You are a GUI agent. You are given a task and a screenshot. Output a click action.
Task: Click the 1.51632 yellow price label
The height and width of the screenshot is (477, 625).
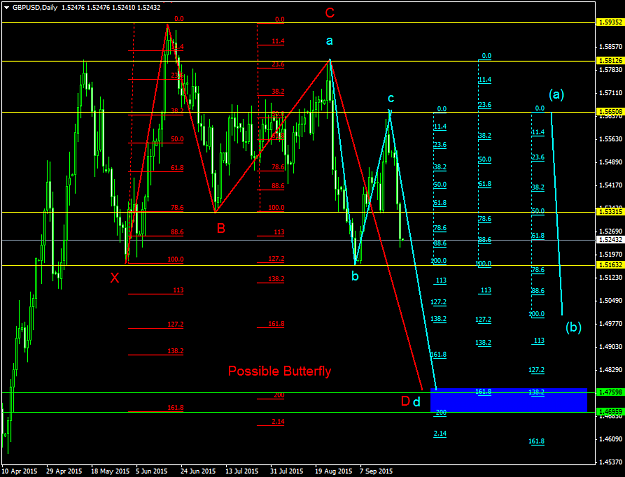coord(610,265)
